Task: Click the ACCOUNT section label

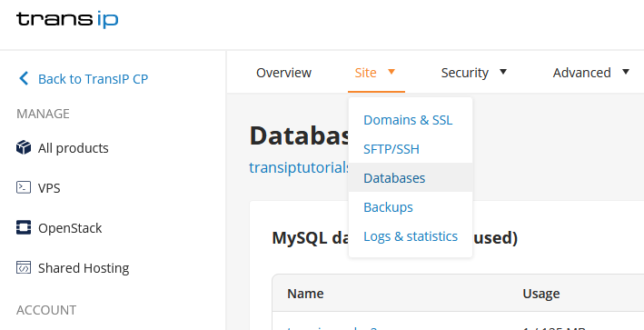Action: [x=46, y=310]
